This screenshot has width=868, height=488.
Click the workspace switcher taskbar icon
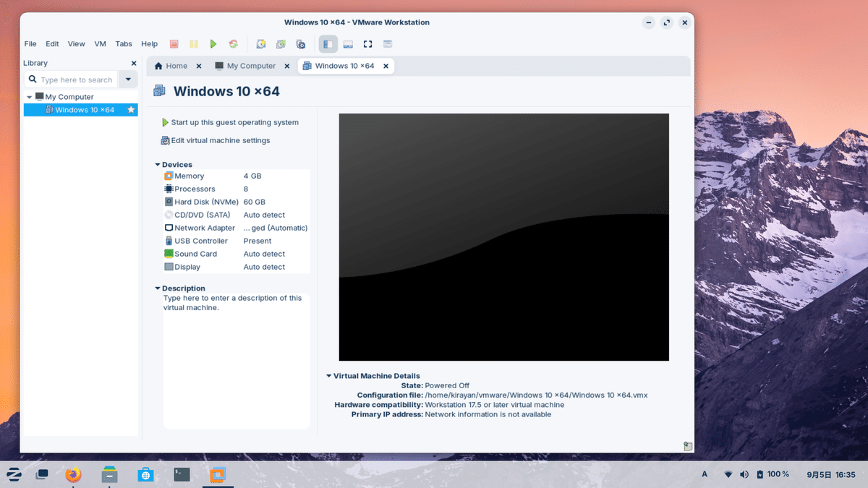[x=43, y=474]
